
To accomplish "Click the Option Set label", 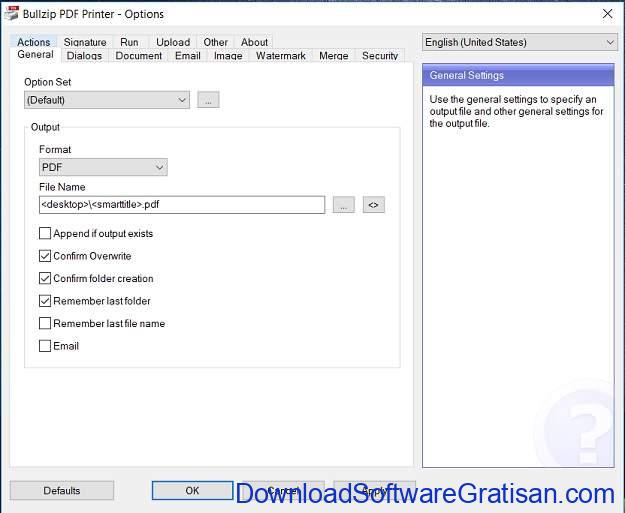I will pyautogui.click(x=47, y=82).
